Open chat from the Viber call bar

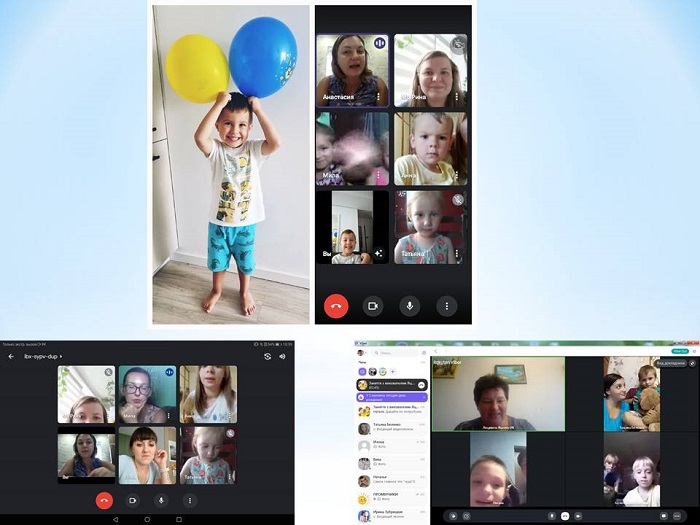click(664, 516)
